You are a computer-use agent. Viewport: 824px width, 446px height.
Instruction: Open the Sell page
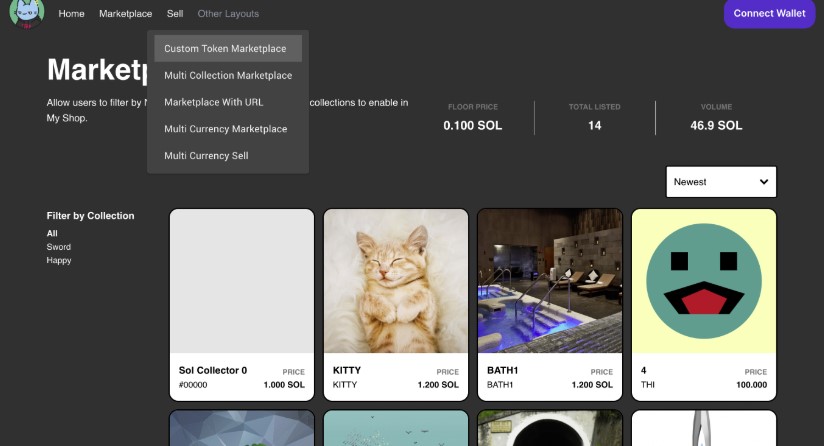click(175, 14)
